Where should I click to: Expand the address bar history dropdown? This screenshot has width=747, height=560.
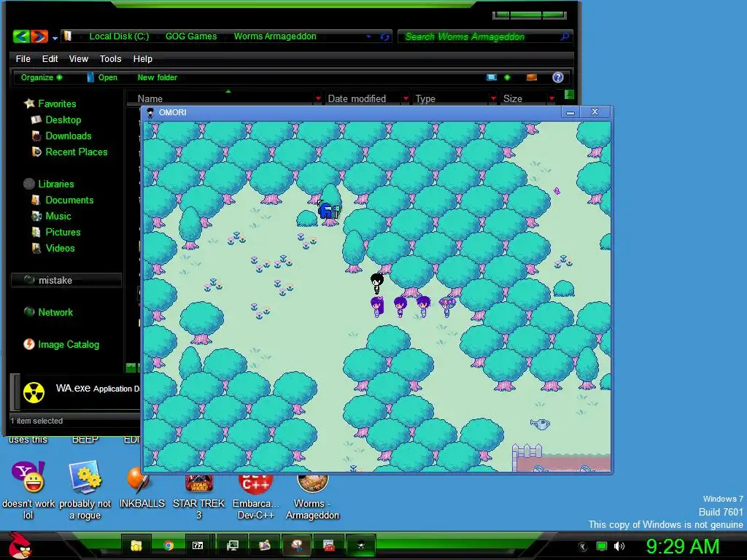[x=368, y=36]
